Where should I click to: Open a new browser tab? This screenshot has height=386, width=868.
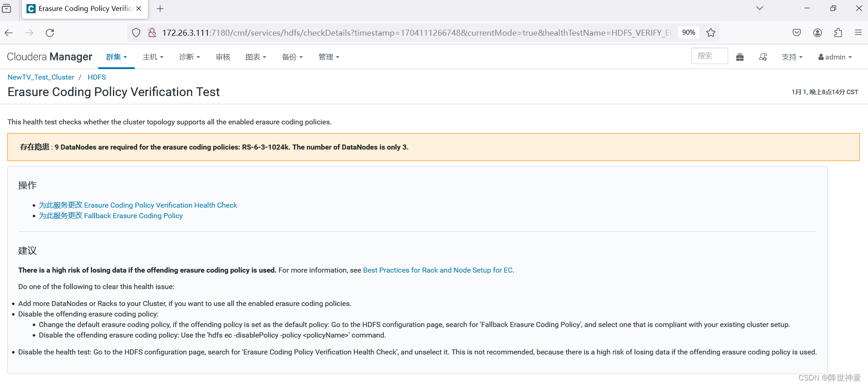tap(160, 8)
